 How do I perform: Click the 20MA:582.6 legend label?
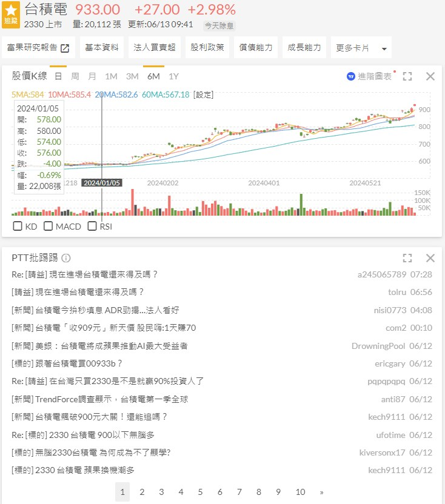(116, 94)
